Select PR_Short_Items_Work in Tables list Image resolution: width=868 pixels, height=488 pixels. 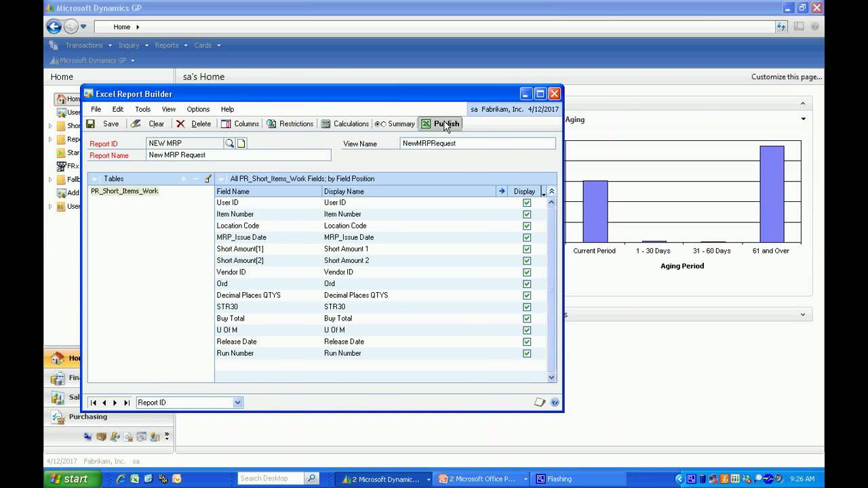point(125,191)
